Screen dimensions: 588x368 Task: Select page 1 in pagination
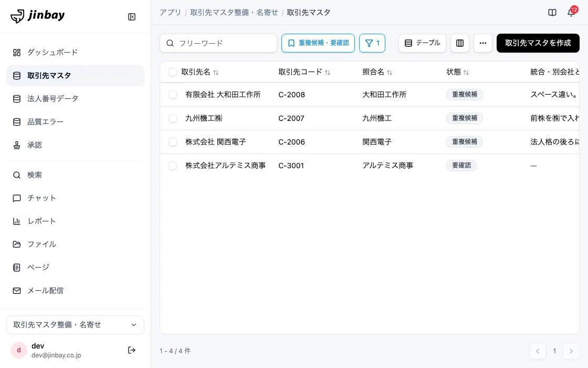point(554,351)
